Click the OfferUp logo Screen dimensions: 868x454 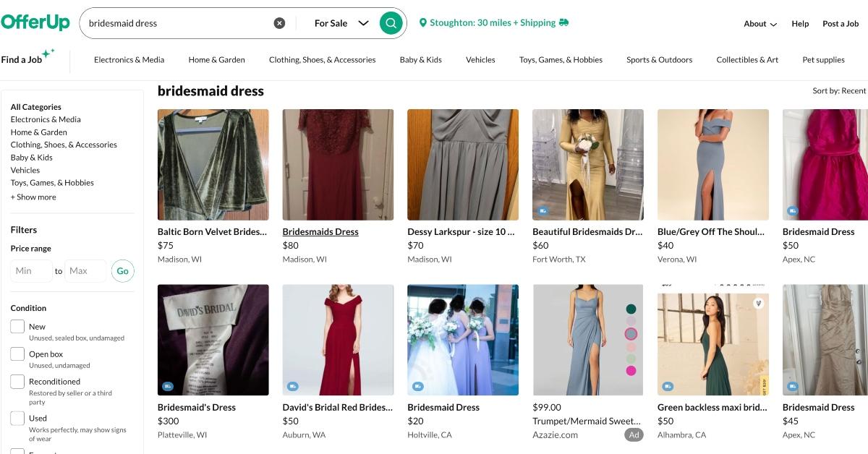coord(35,22)
